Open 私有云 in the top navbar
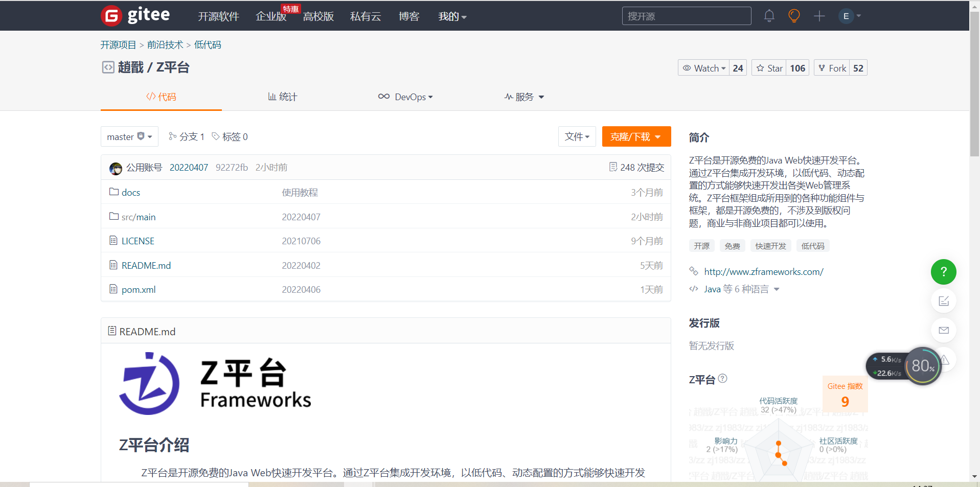Viewport: 980px width, 487px height. [x=366, y=16]
